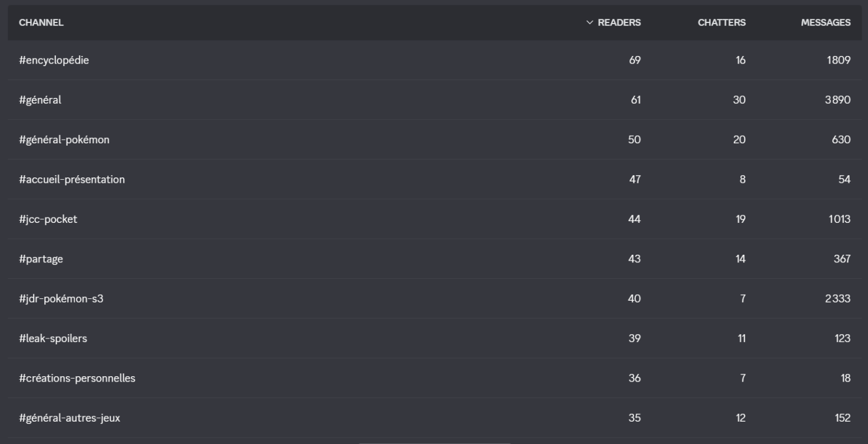
Task: Click the sort arrow beside READERS
Action: pos(590,23)
